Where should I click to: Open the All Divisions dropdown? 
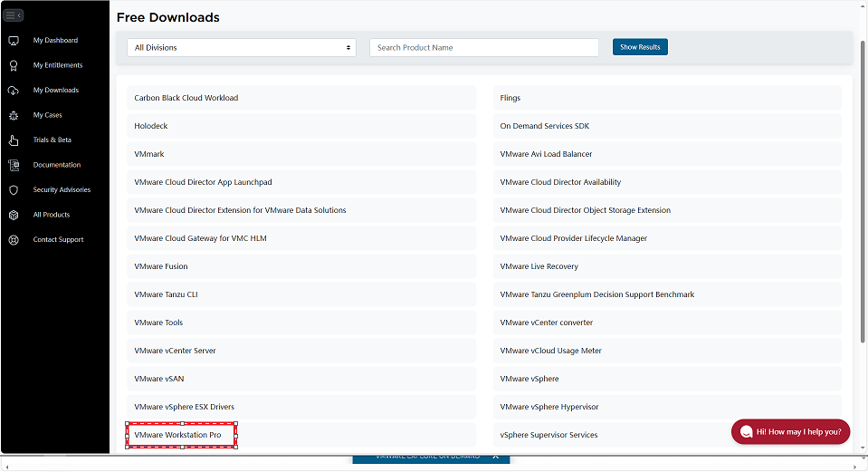(x=242, y=48)
